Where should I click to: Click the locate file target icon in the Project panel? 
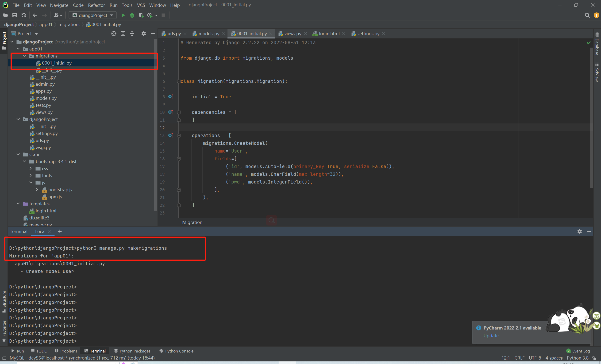coord(114,34)
